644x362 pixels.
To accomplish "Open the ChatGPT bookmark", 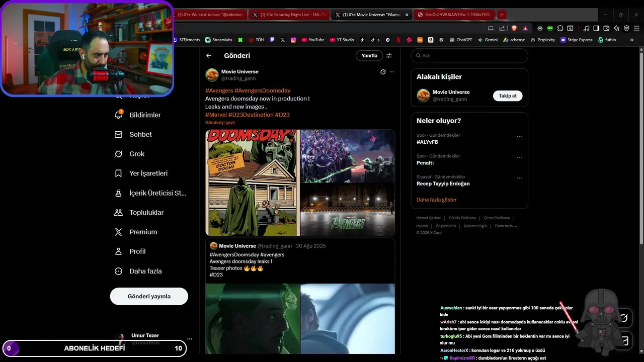I will coord(461,40).
